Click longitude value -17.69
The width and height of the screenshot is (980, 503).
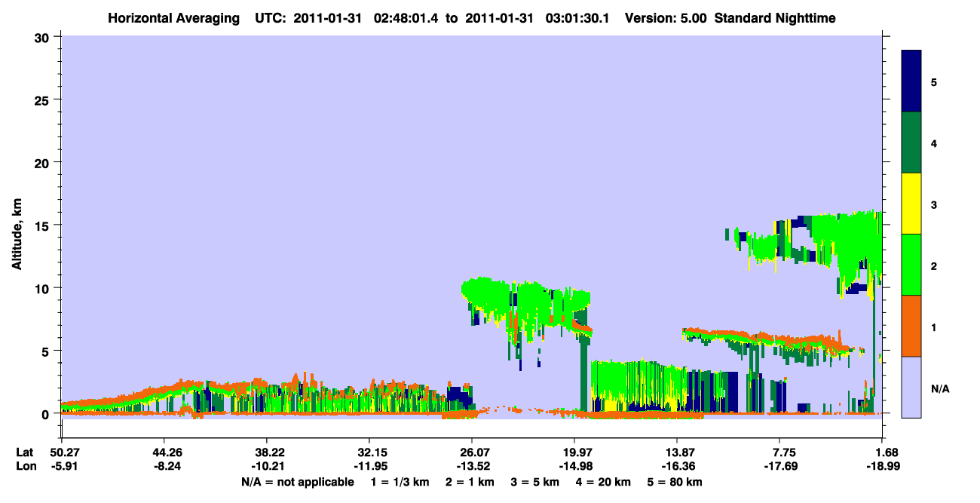coord(779,466)
